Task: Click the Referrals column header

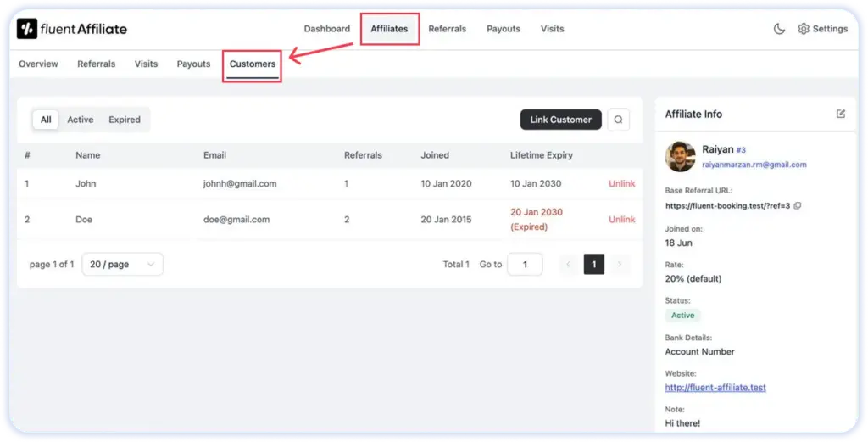Action: coord(363,155)
